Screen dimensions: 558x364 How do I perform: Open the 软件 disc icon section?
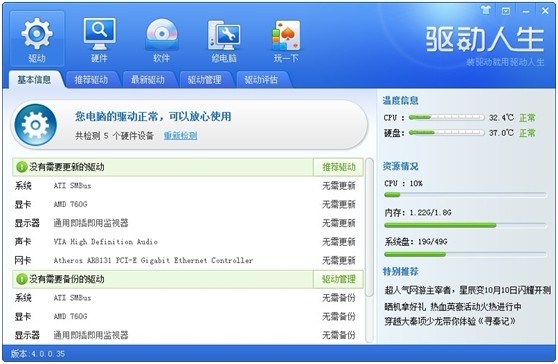(162, 38)
